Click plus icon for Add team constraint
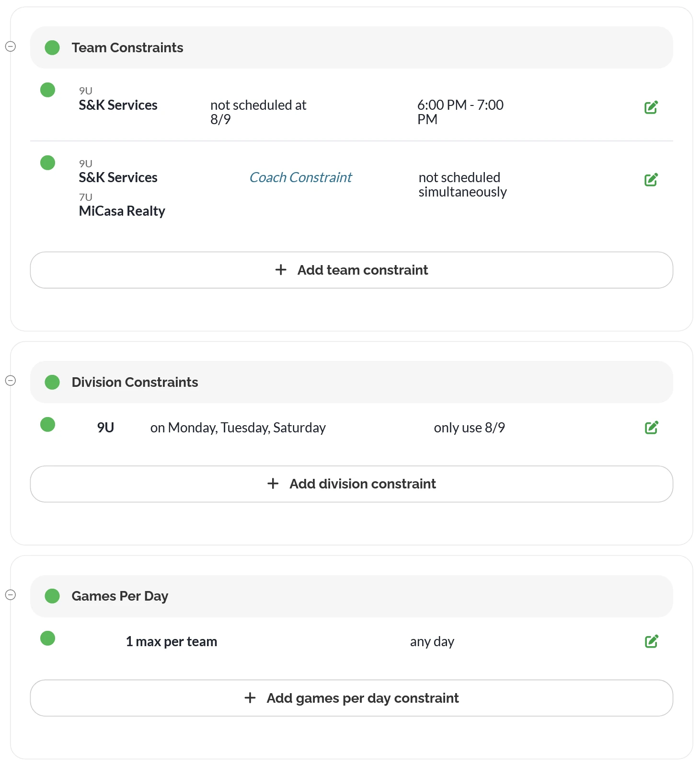 click(281, 270)
